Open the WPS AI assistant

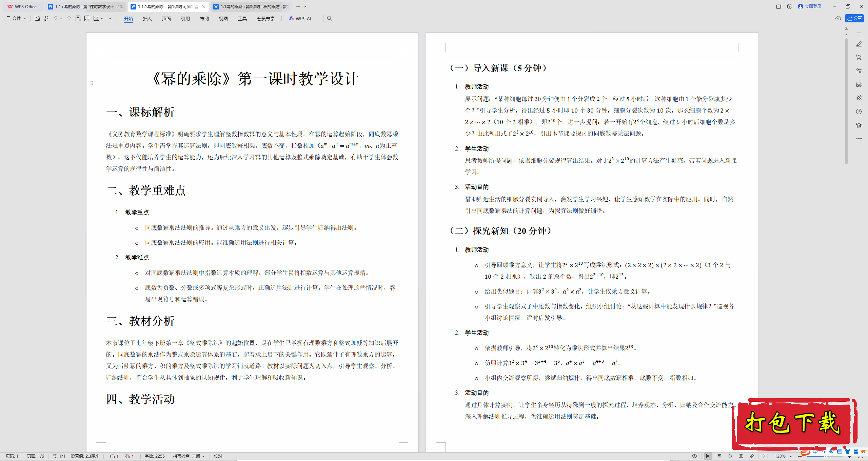(300, 18)
